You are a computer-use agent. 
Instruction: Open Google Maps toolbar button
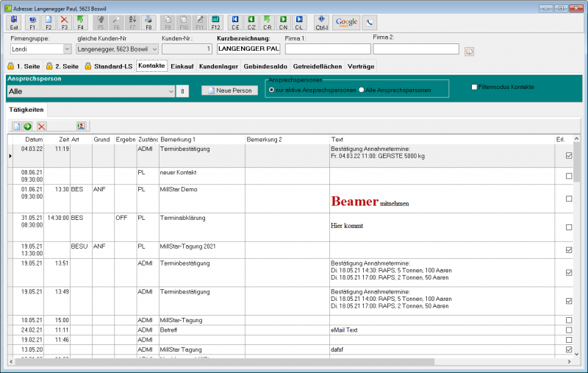point(346,23)
